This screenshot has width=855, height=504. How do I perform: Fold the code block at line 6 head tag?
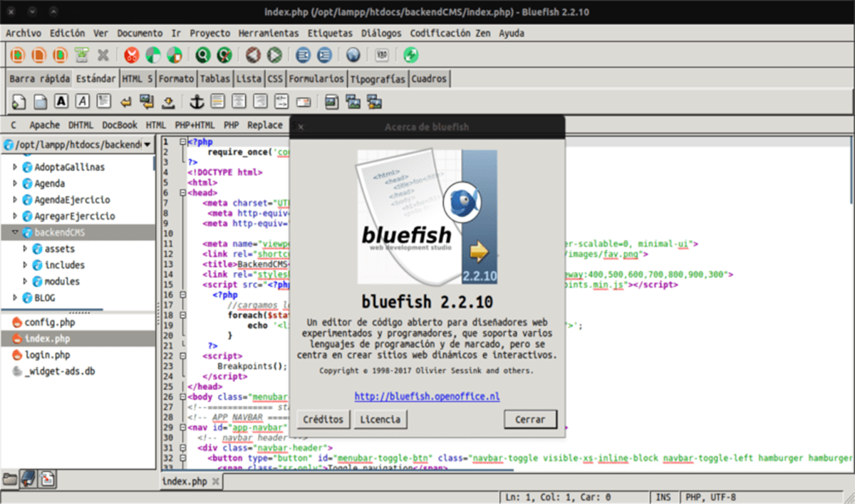pos(183,192)
